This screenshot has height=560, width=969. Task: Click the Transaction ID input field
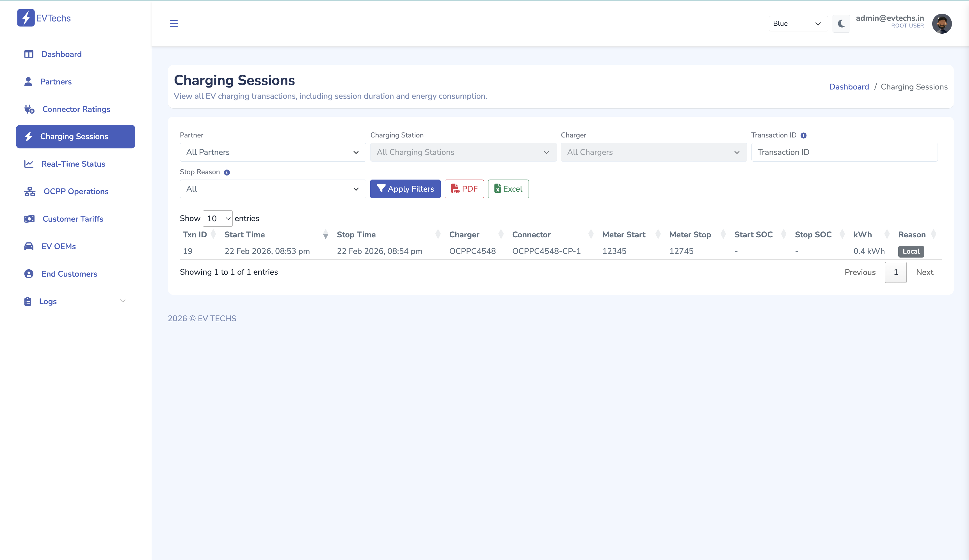pos(844,152)
